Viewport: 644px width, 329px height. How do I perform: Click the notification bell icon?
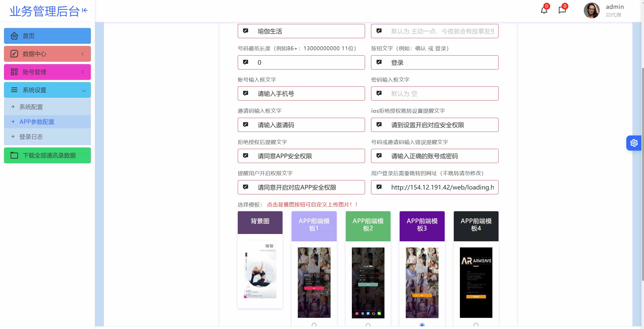544,10
